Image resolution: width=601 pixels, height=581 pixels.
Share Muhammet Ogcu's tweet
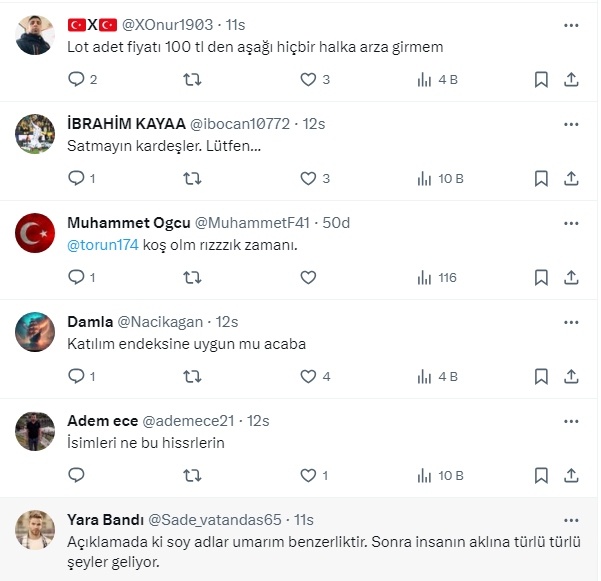(x=571, y=277)
